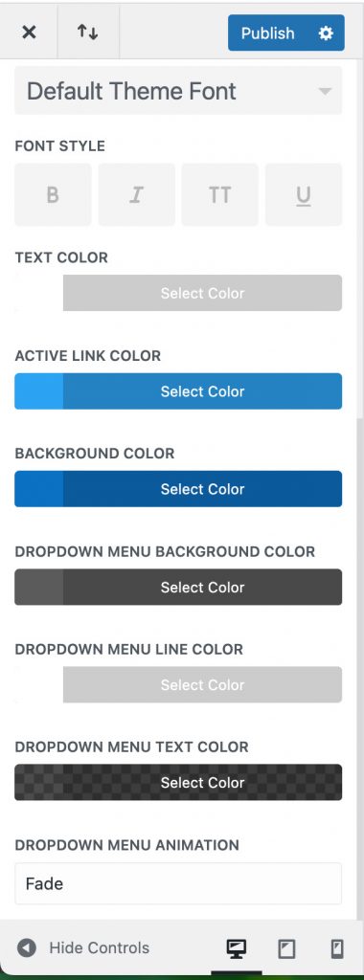Open Publish settings gear icon
Viewport: 364px width, 980px height.
click(x=326, y=33)
